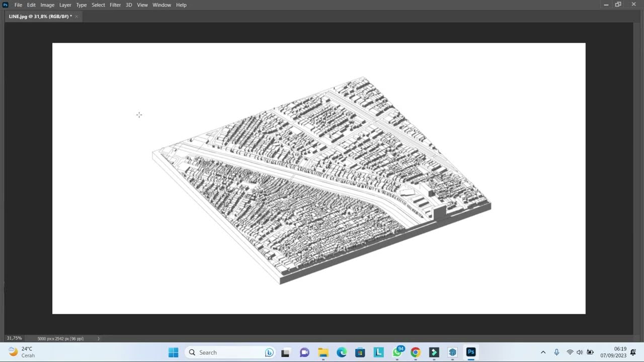Open the Windows Start menu
Viewport: 644px width, 362px height.
(x=173, y=352)
